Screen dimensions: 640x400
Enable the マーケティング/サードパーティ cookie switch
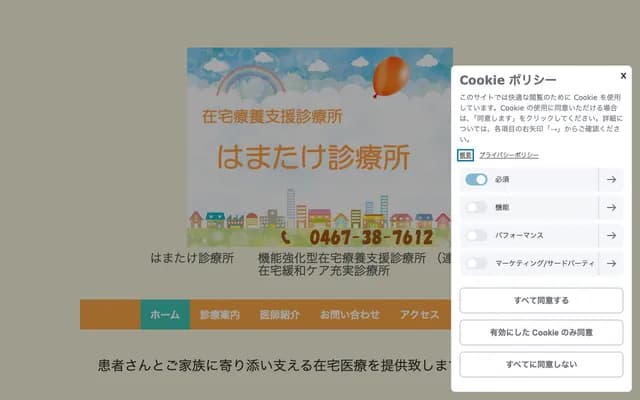tap(476, 264)
